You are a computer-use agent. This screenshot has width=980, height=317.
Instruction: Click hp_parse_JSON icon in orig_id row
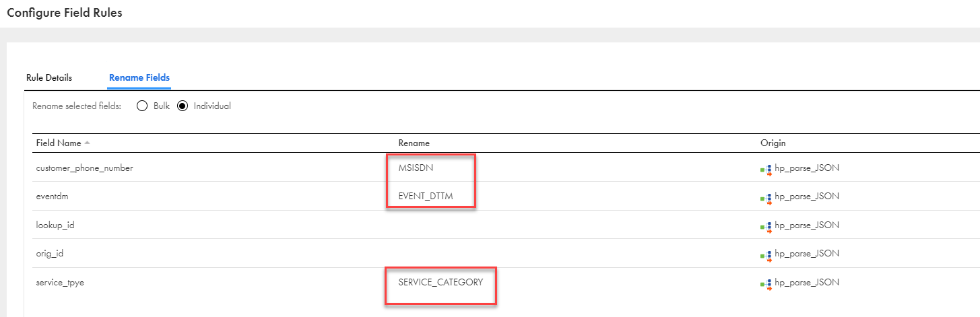[766, 254]
